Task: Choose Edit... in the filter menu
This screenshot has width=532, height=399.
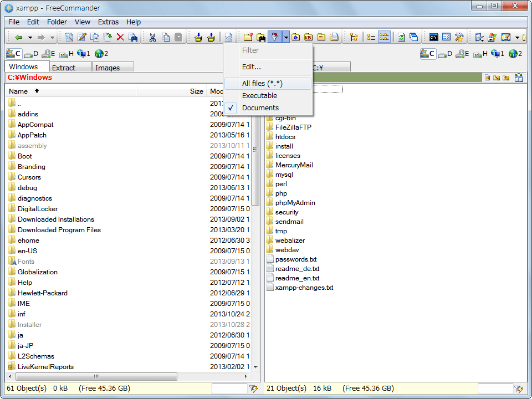Action: click(268, 67)
